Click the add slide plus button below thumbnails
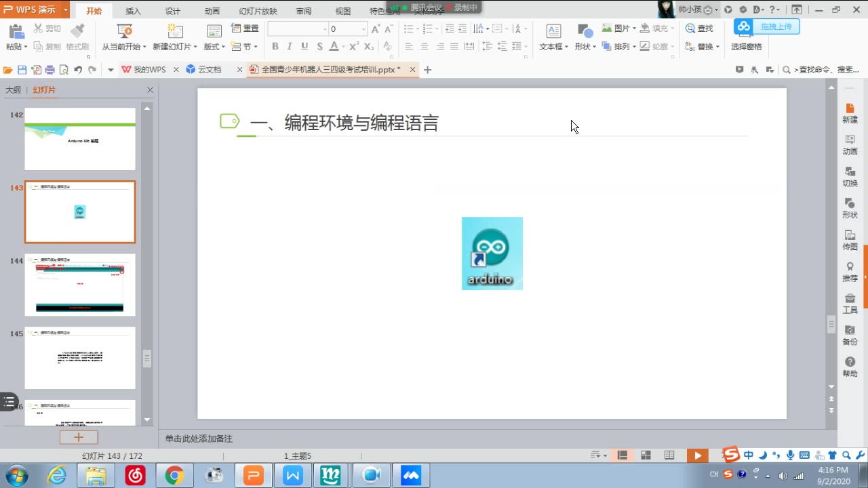Image resolution: width=868 pixels, height=488 pixels. (x=79, y=438)
